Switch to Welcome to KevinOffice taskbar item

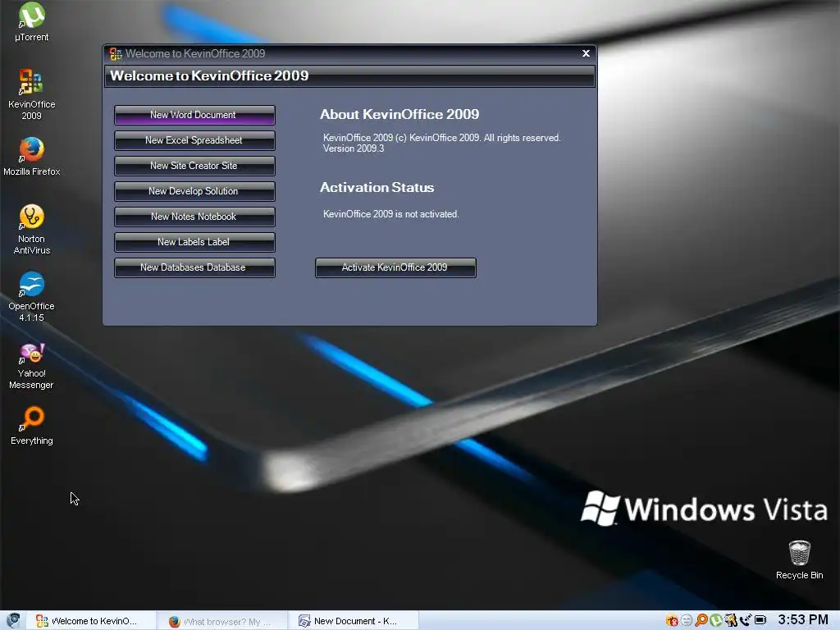[91, 621]
